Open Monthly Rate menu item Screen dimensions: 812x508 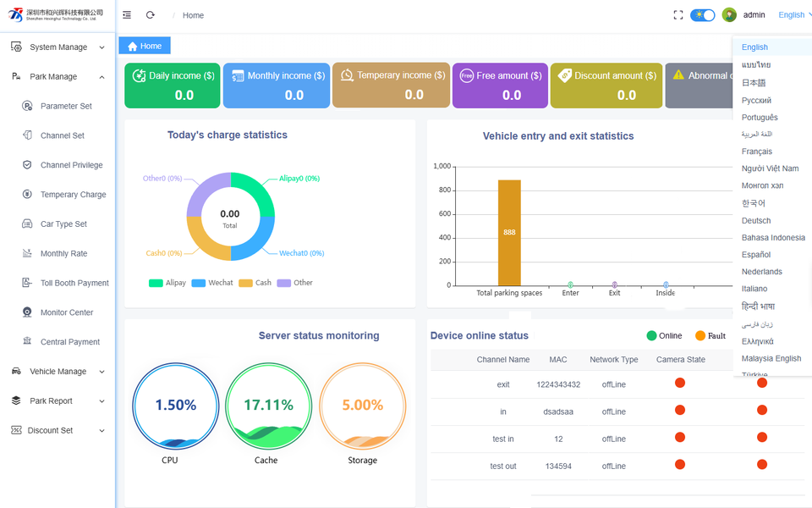(63, 253)
